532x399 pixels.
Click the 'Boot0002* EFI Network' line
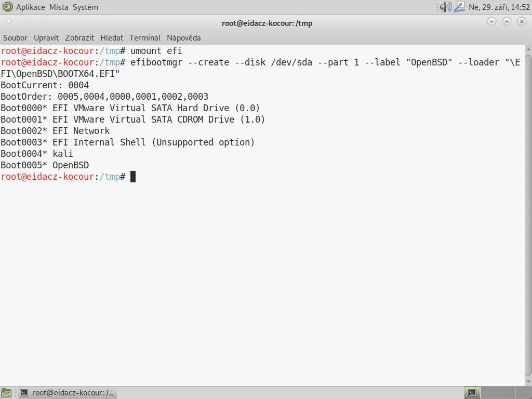(x=55, y=131)
